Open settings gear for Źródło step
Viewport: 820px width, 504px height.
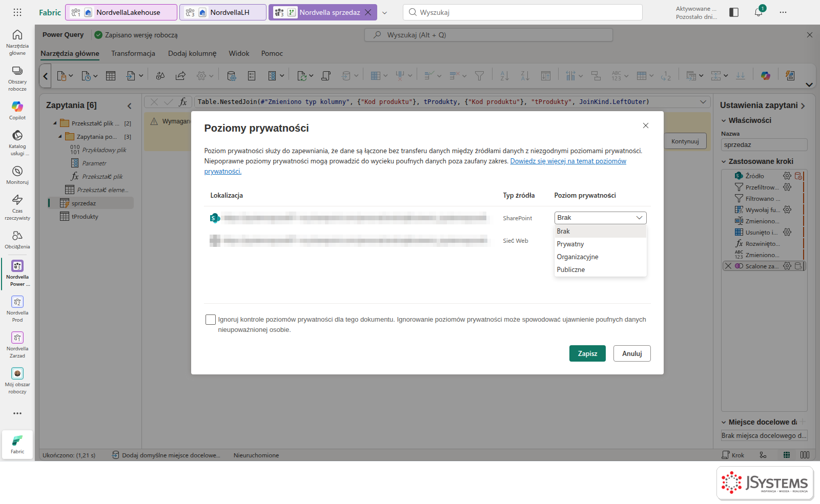pos(787,176)
